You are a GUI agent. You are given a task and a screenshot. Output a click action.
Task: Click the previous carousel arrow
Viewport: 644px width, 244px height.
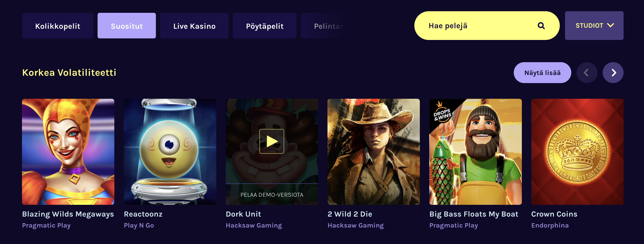[587, 73]
